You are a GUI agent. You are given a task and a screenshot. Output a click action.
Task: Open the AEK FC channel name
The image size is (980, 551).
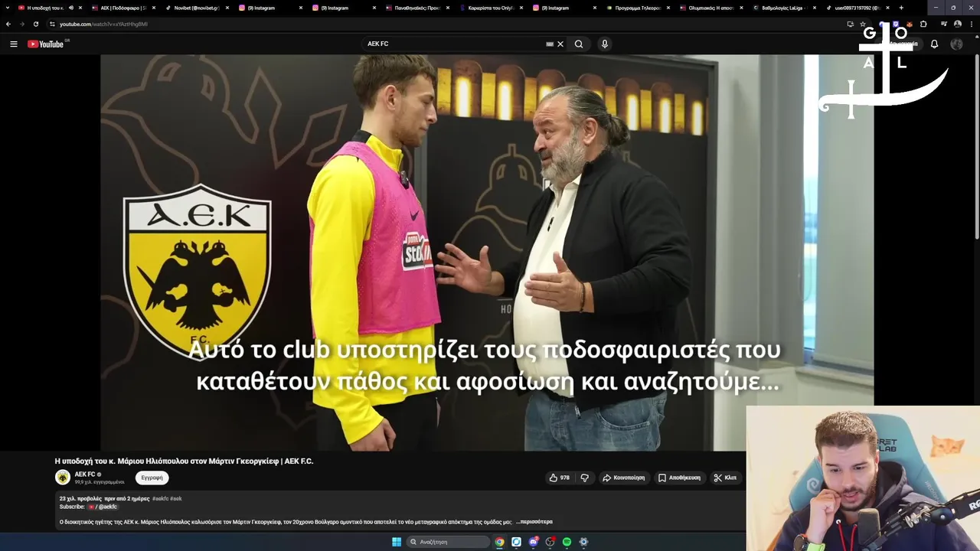84,474
